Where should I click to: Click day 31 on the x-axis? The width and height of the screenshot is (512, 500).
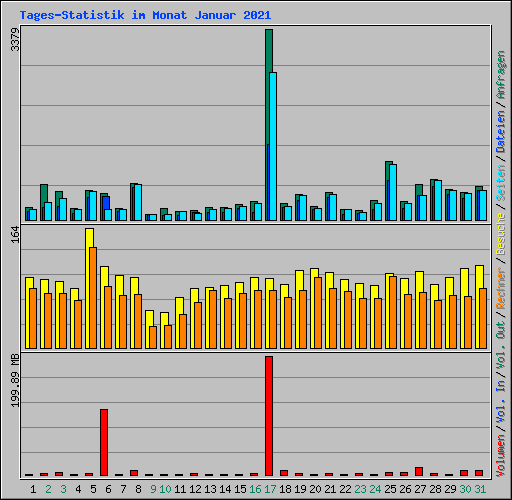pos(480,489)
